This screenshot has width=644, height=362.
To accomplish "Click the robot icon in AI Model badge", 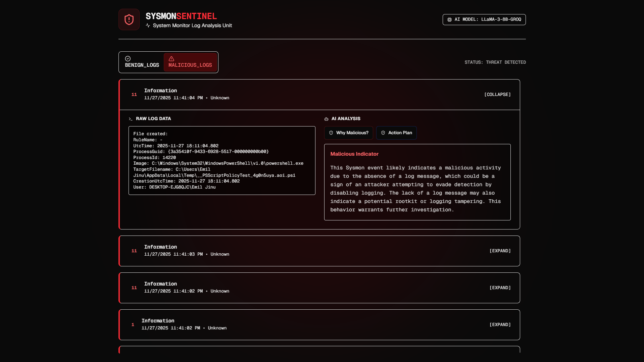I will [450, 19].
